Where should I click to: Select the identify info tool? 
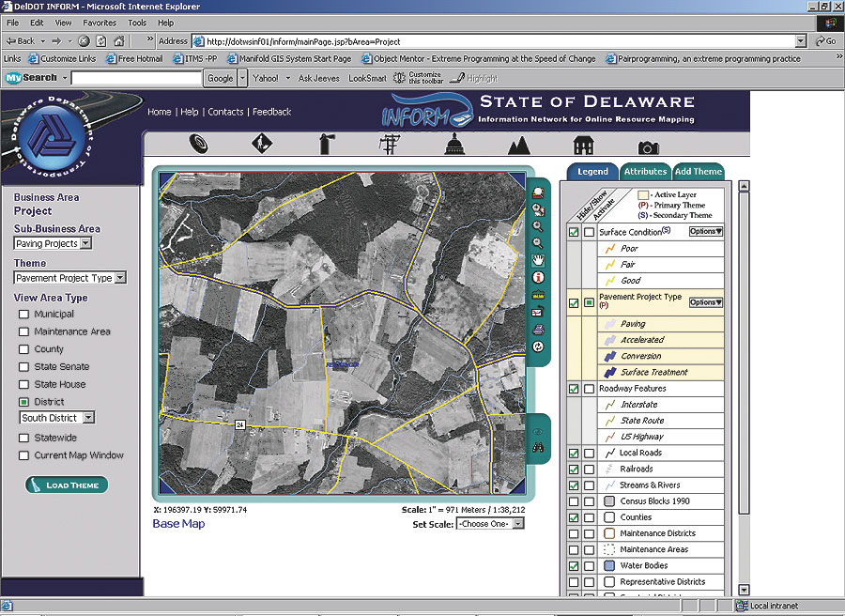[x=538, y=278]
